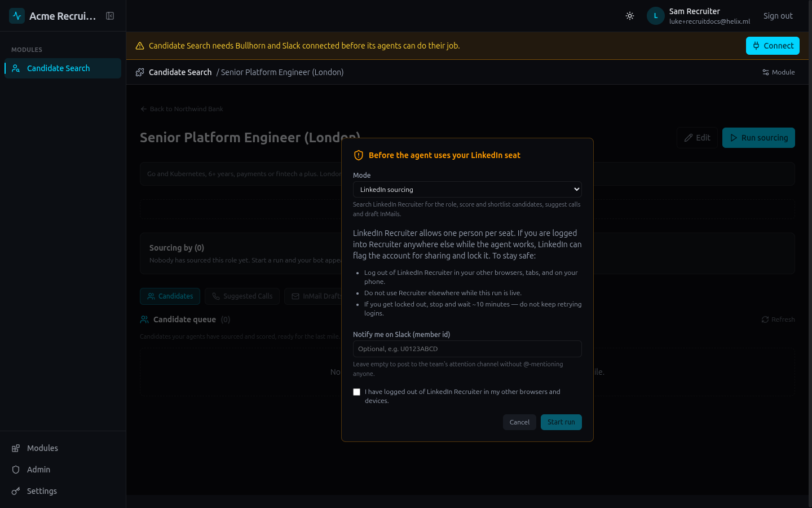Click Sign out
Screen dimensions: 812x508
pos(778,16)
